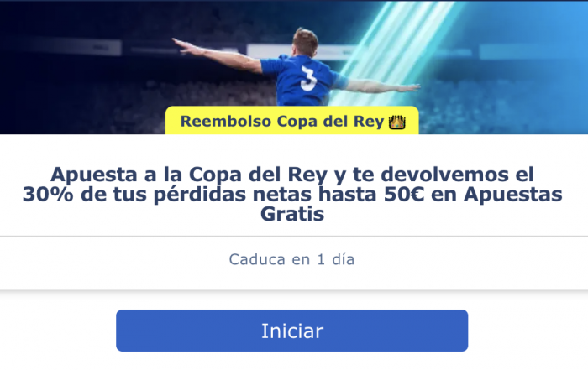Click the player's outstretched left-side arm
Image resolution: width=588 pixels, height=370 pixels.
coord(218,55)
